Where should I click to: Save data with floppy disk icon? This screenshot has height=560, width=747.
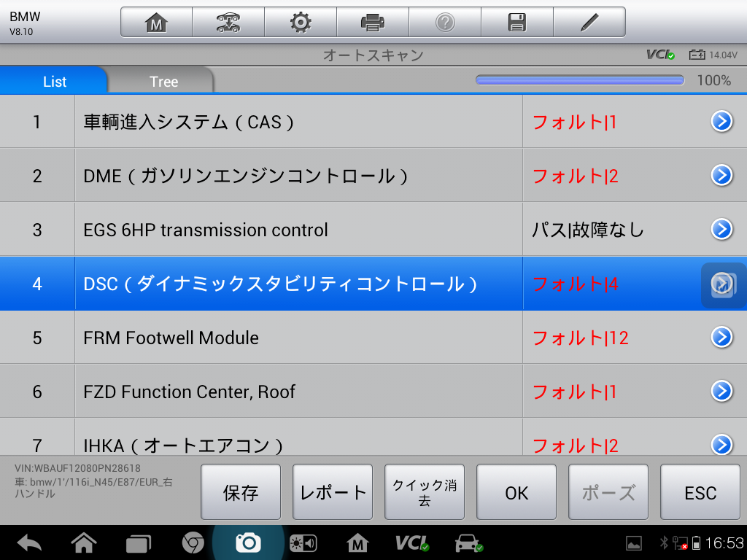click(x=517, y=23)
